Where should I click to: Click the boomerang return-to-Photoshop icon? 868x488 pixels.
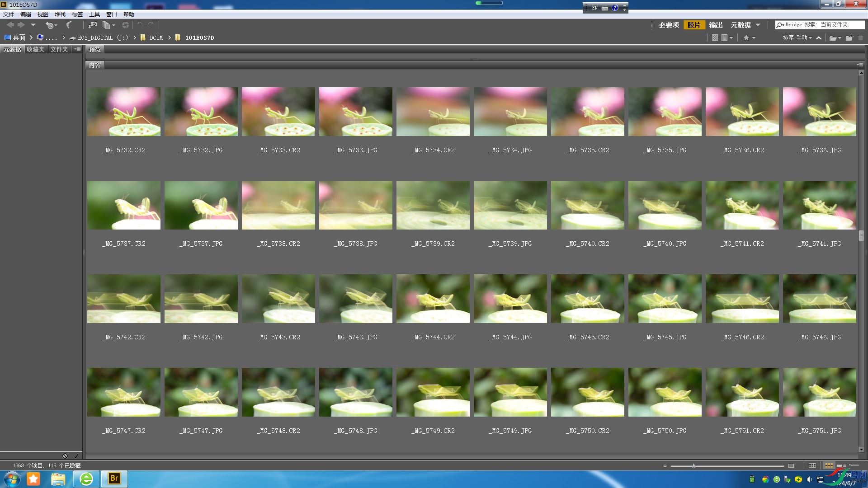click(x=69, y=25)
